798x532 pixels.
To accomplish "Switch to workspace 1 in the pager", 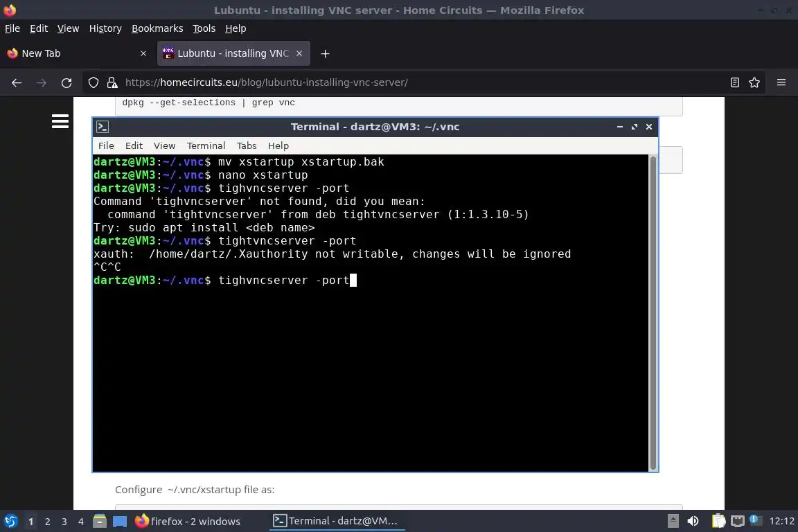I will [x=30, y=522].
